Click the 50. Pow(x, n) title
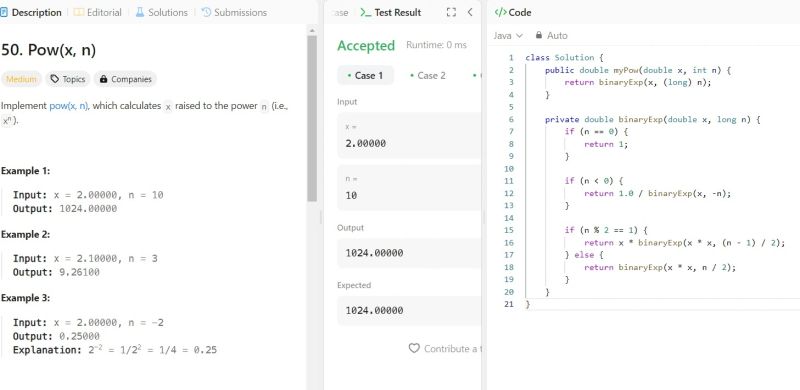Viewport: 800px width, 390px height. [48, 50]
